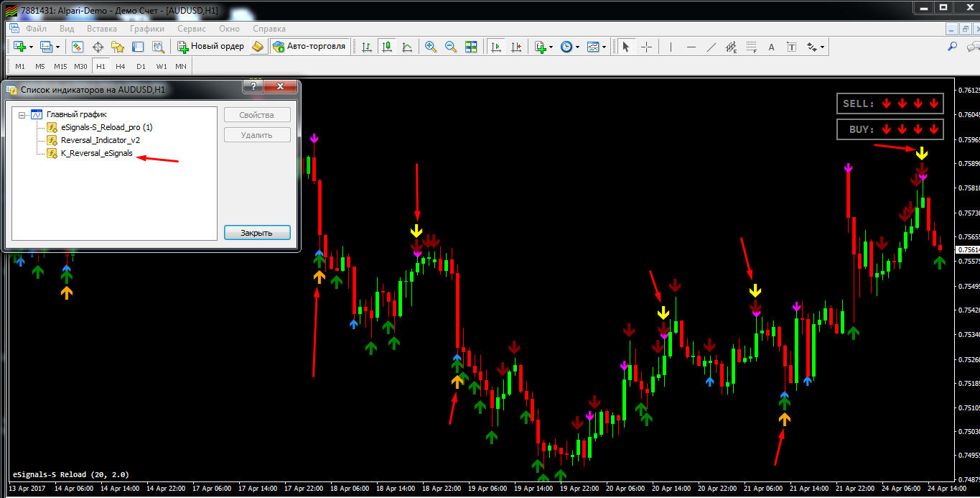This screenshot has width=980, height=498.
Task: Switch chart to bar chart type
Action: coord(367,47)
